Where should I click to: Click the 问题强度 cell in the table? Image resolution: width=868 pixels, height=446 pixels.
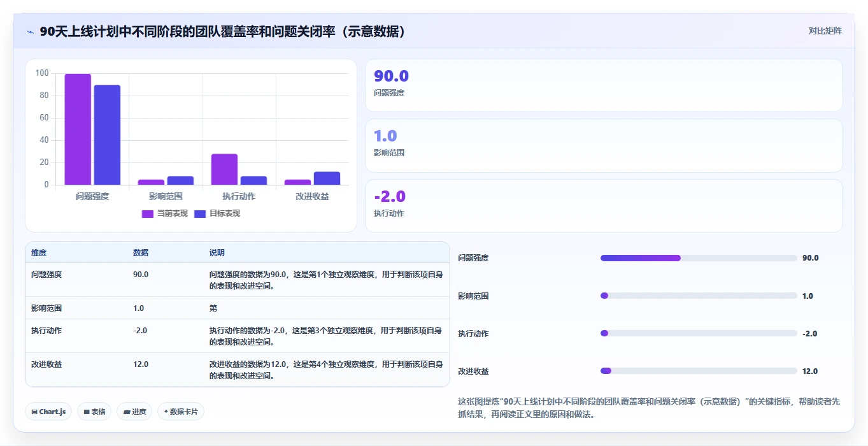pos(46,275)
